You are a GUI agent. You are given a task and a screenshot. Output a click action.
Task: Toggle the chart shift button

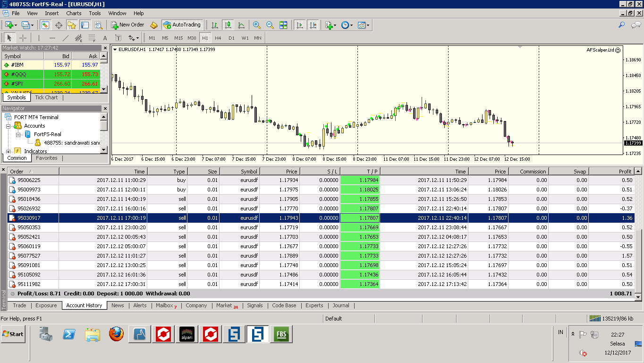[x=313, y=25]
